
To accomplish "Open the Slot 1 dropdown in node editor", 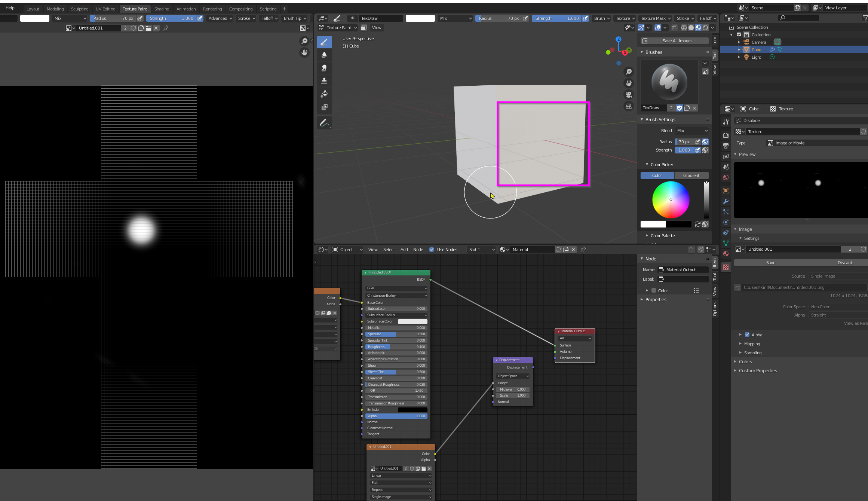I will (x=482, y=250).
